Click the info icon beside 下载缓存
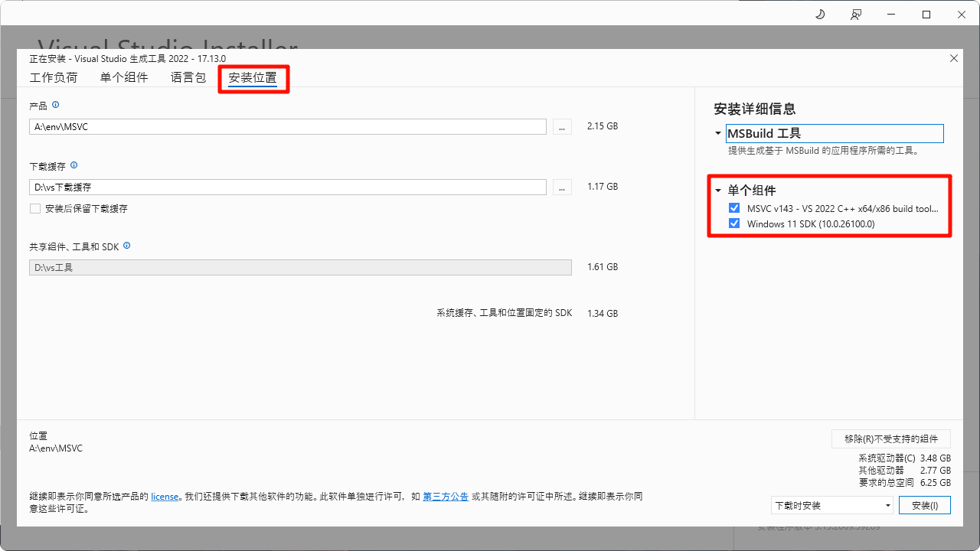Image resolution: width=980 pixels, height=551 pixels. [74, 165]
